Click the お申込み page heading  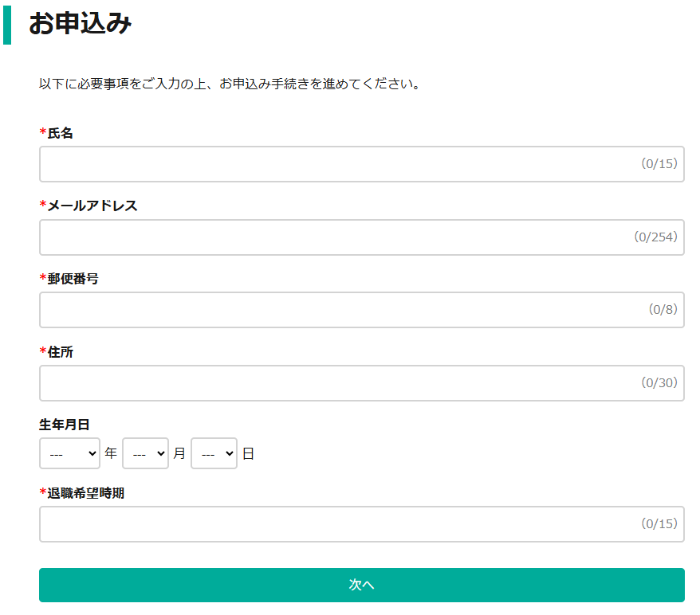(x=81, y=23)
